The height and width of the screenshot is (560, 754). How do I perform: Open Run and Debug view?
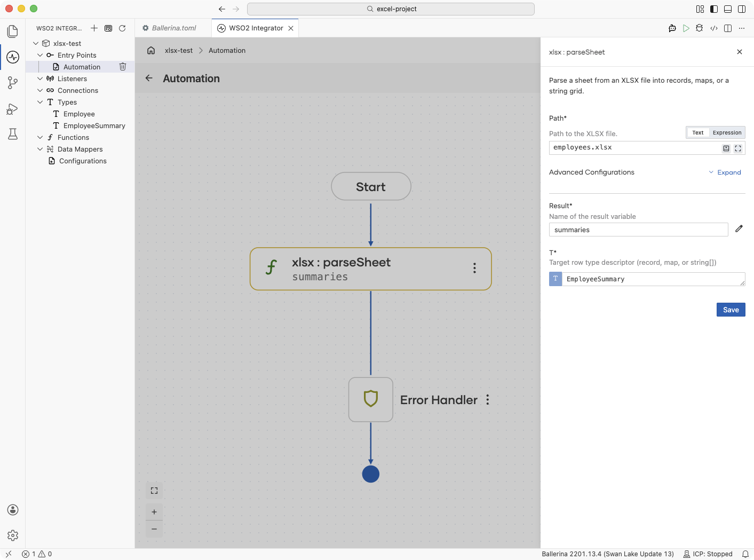click(x=13, y=109)
